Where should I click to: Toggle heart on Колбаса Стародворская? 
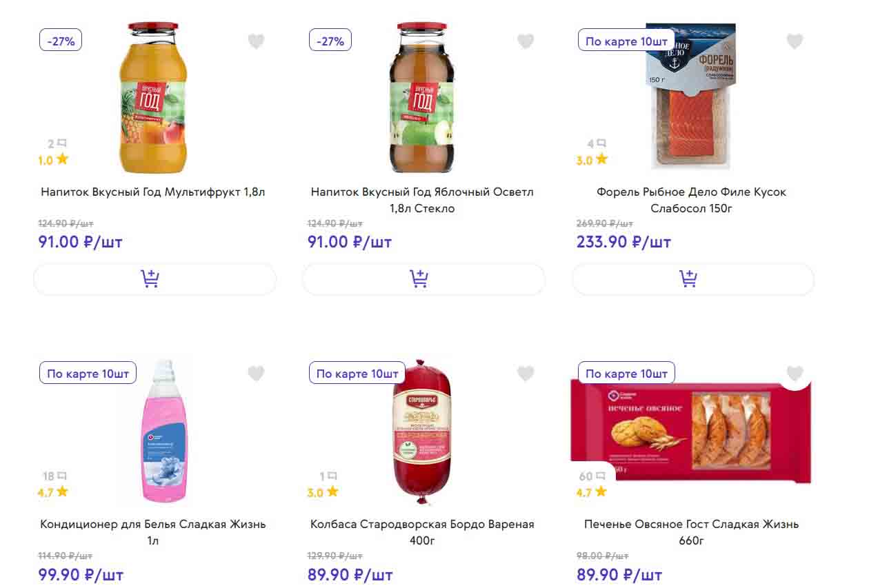click(526, 374)
